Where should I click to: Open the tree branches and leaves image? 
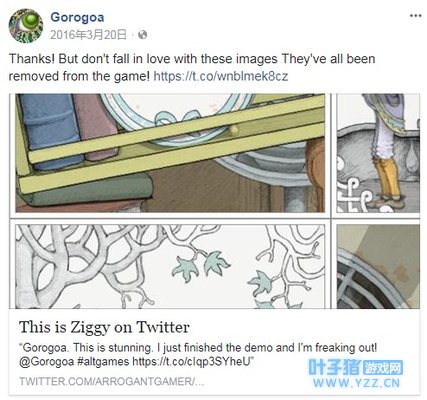point(170,266)
